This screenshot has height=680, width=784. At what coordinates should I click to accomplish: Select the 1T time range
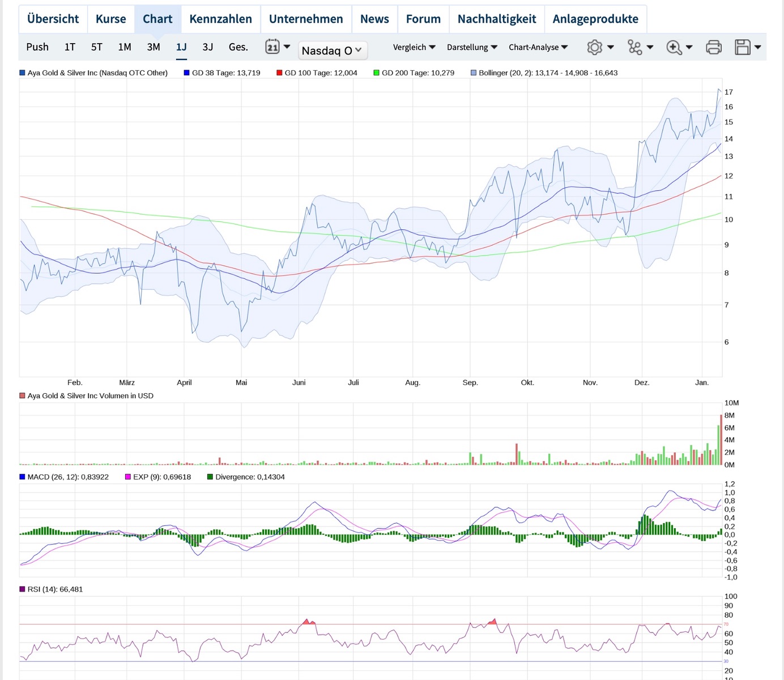(70, 47)
